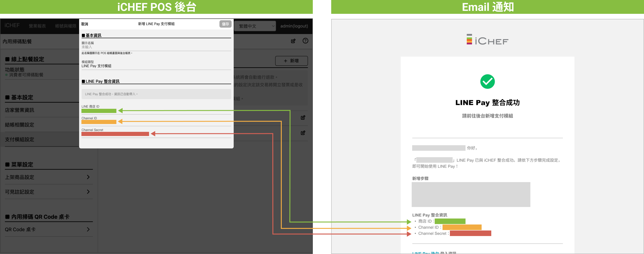Screen dimensions: 644x254
Task: Click the iCHEF logo in top bar
Action: tap(12, 26)
